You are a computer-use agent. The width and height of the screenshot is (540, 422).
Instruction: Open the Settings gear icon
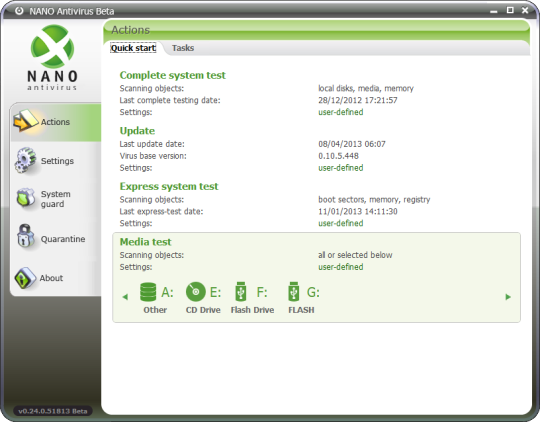coord(25,161)
